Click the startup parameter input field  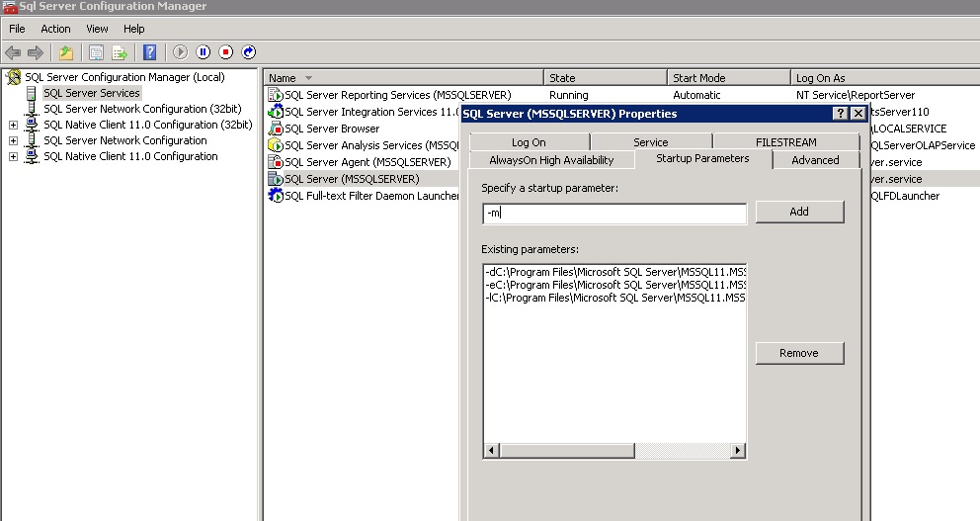[614, 214]
